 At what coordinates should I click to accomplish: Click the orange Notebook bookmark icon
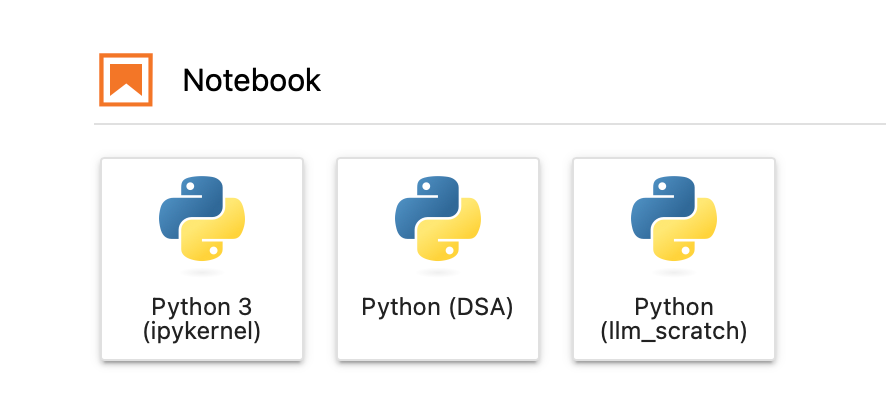[126, 80]
